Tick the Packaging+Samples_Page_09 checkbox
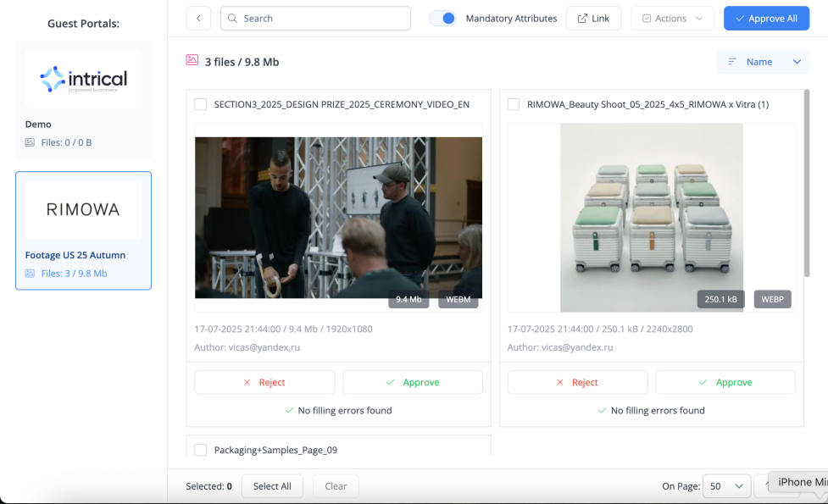This screenshot has width=828, height=504. [x=201, y=451]
